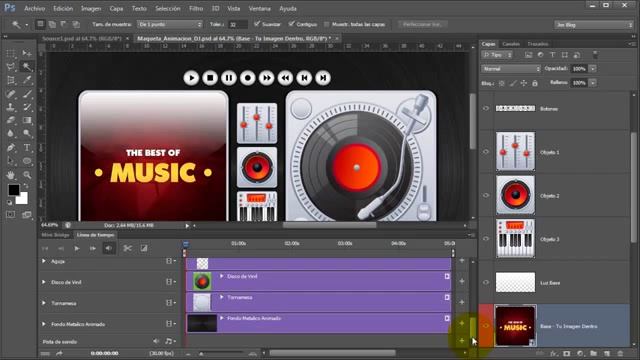Add media to Fondo Metalico Animado track
The height and width of the screenshot is (360, 640).
click(x=462, y=323)
